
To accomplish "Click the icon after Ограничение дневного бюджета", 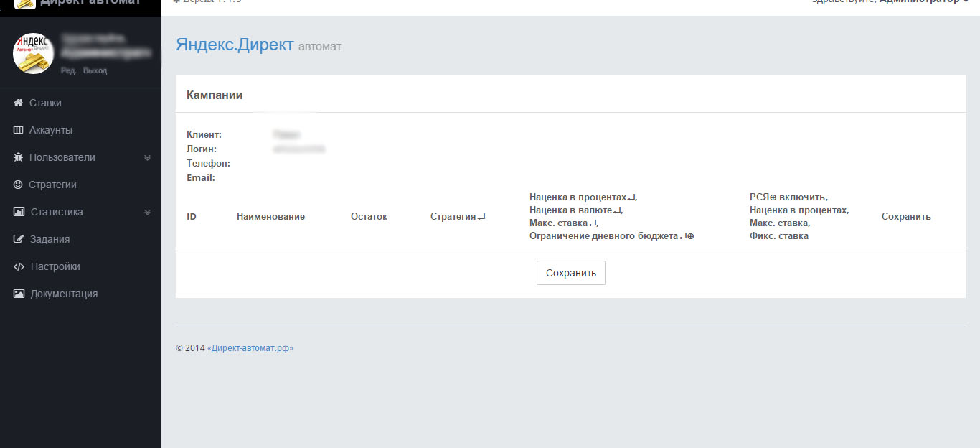I will tap(687, 236).
